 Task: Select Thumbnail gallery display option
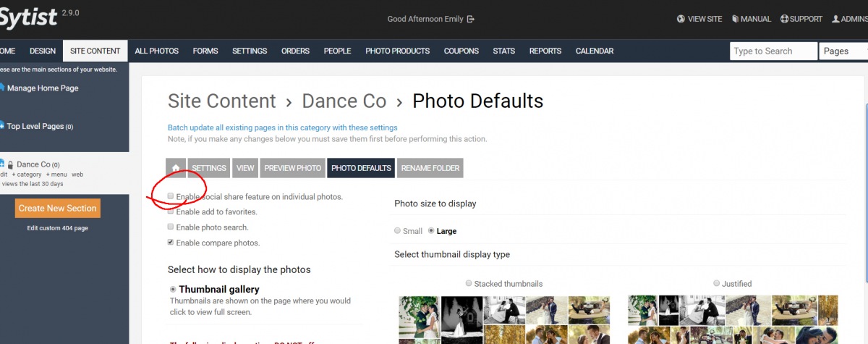(172, 289)
